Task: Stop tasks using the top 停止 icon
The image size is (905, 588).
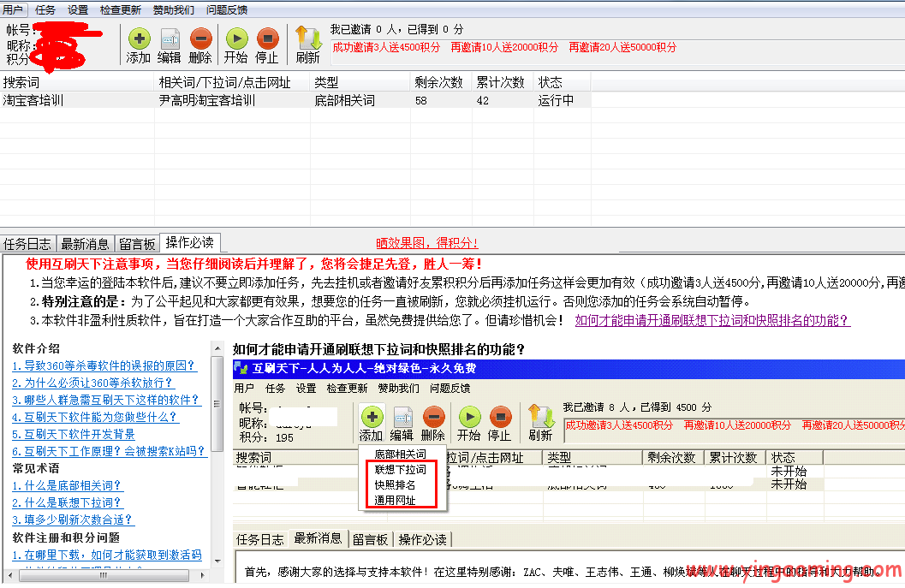Action: coord(267,39)
